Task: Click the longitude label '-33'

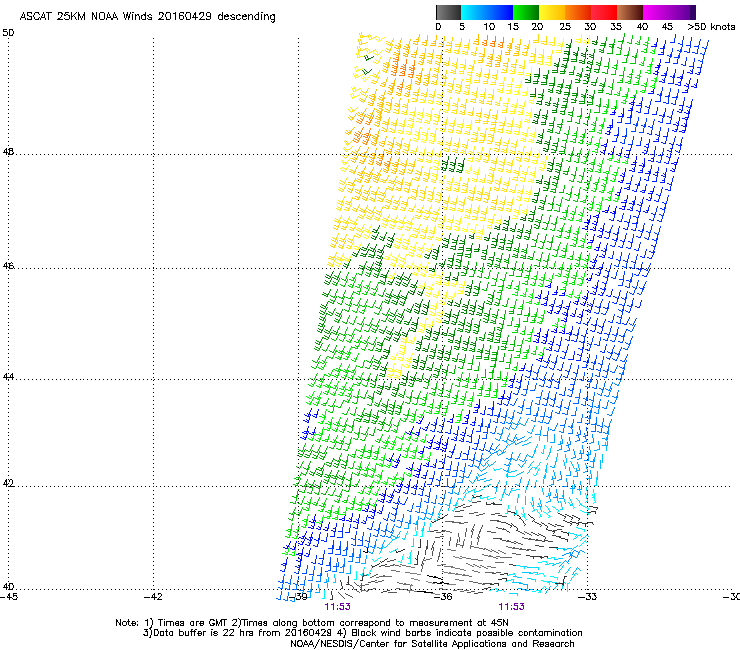Action: point(588,597)
